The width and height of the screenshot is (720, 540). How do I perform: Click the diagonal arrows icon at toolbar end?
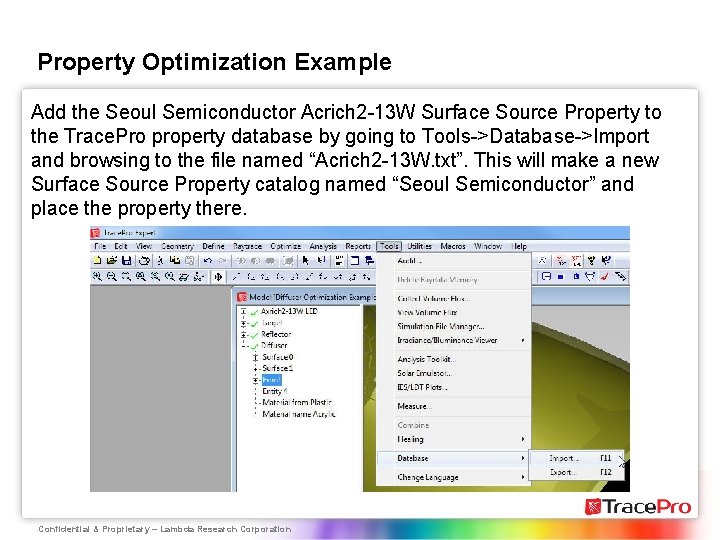[620, 276]
